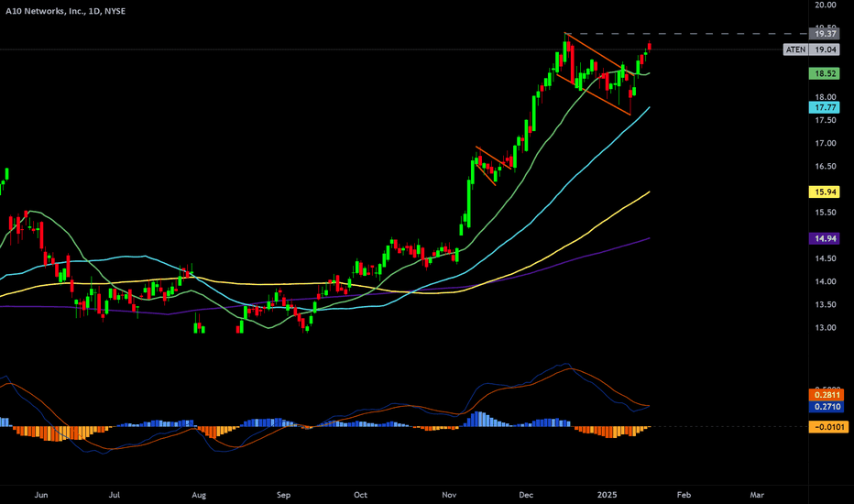
Task: Click the Mar label on time axis
Action: coord(757,495)
